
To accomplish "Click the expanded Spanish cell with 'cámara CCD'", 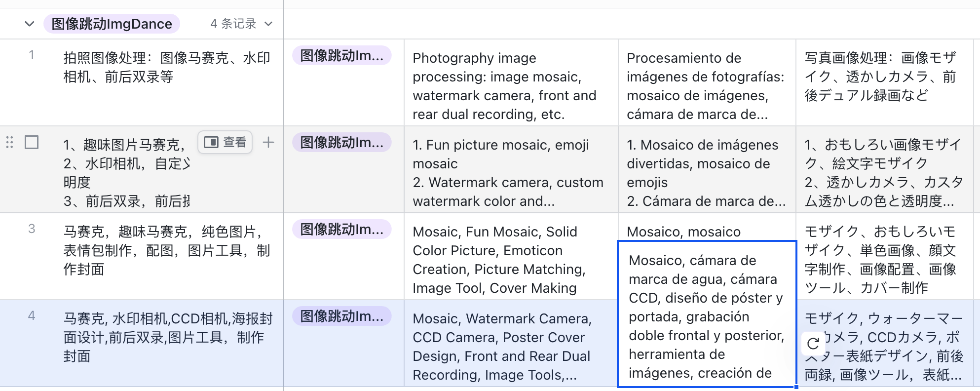I will coord(707,314).
